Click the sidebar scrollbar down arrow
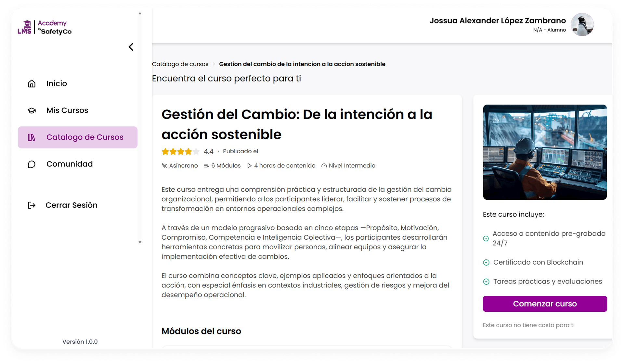This screenshot has height=364, width=624. point(140,242)
